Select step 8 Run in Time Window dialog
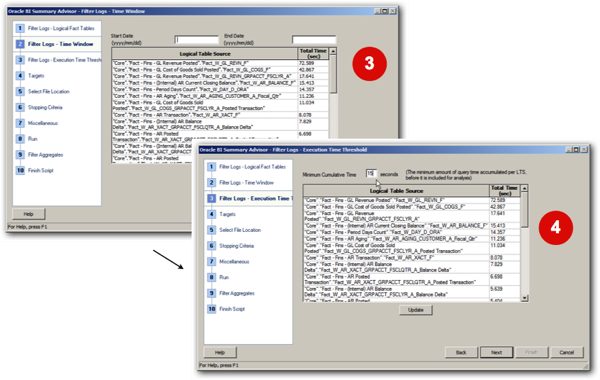The height and width of the screenshot is (380, 600). point(27,139)
